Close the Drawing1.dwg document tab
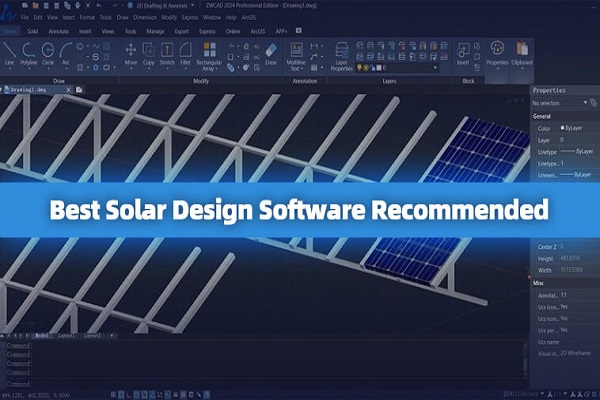Viewport: 600px width, 400px height. 68,90
